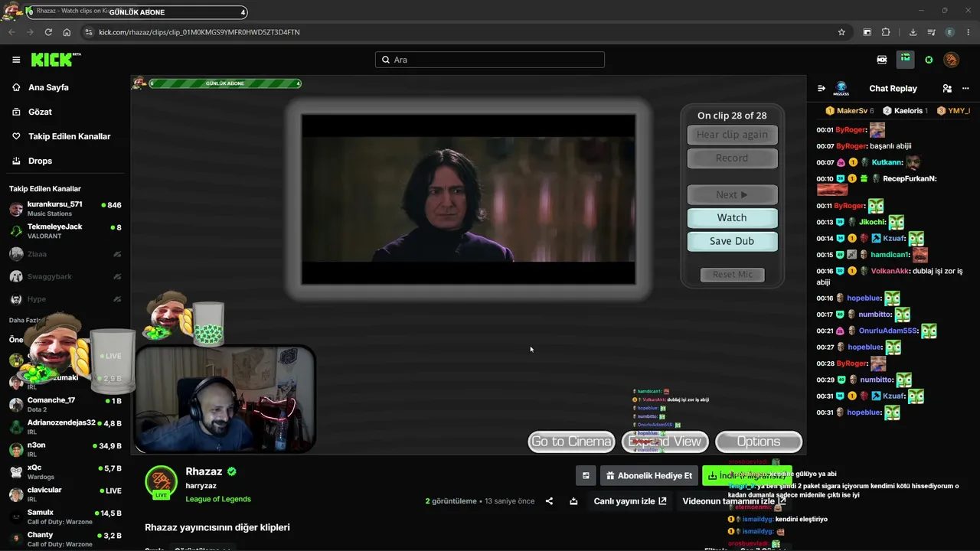
Task: Open chat options three-dot menu
Action: point(965,89)
